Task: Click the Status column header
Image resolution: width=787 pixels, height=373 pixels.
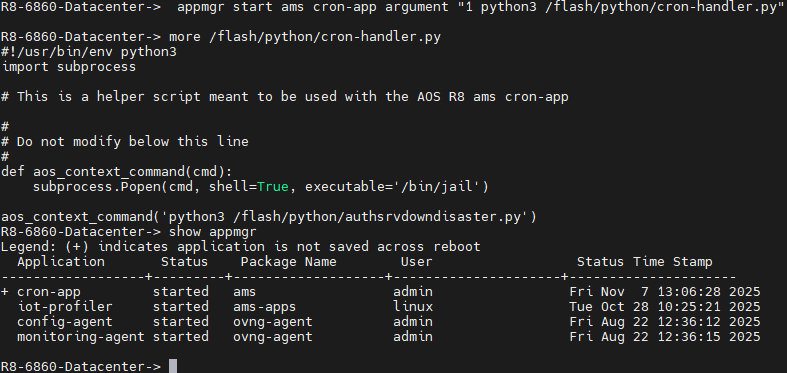Action: (x=184, y=262)
